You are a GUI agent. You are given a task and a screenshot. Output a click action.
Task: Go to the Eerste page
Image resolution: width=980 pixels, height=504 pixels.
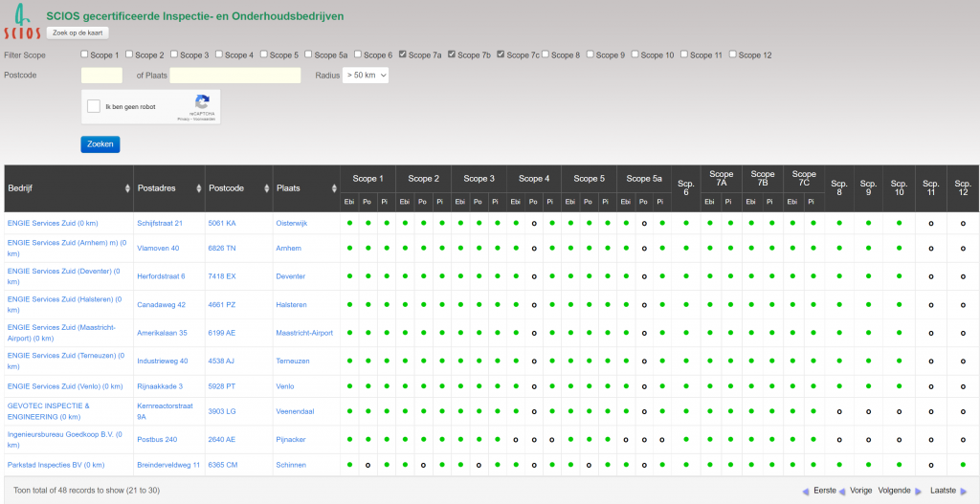pyautogui.click(x=824, y=491)
